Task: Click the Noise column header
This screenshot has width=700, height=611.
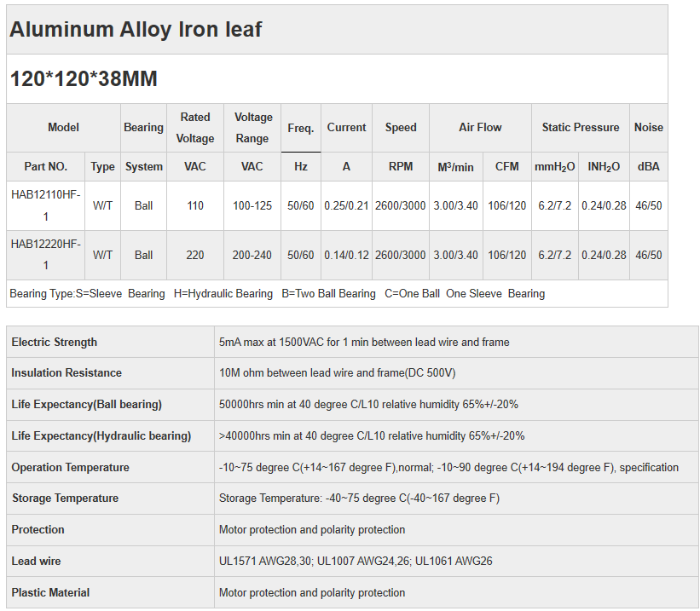Action: click(648, 128)
